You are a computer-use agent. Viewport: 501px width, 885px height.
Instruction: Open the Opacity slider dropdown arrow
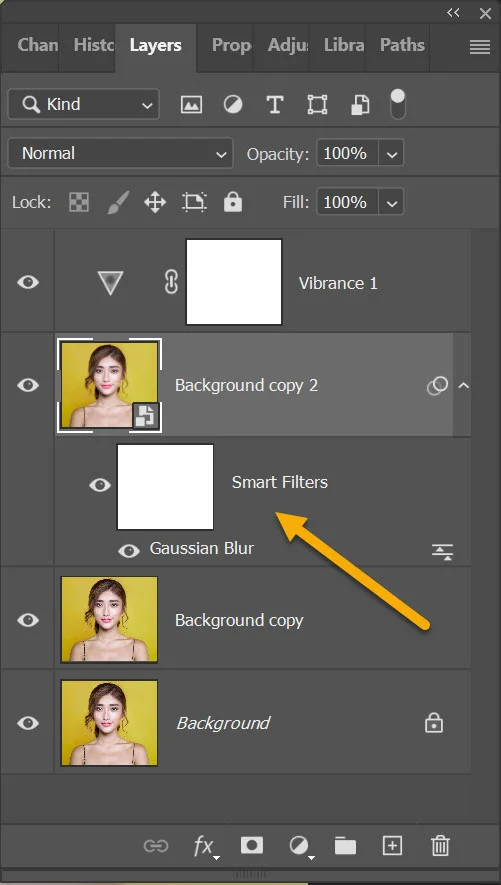tap(391, 154)
